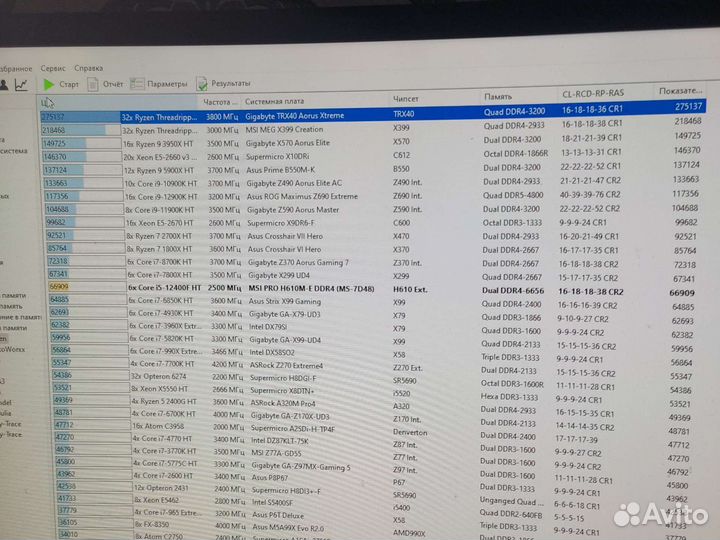Viewport: 720px width, 540px height.
Task: Click the 275137 score bar
Action: pyautogui.click(x=80, y=117)
